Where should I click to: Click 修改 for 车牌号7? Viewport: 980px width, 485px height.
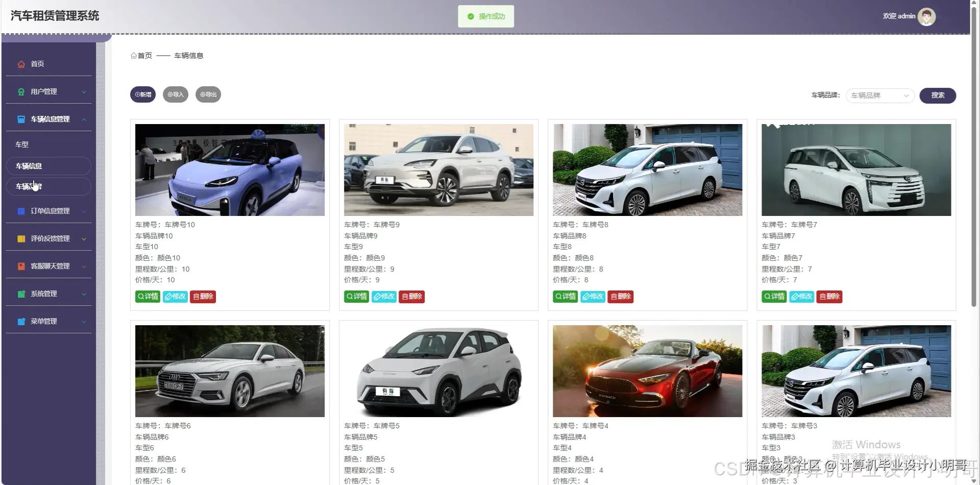coord(801,297)
